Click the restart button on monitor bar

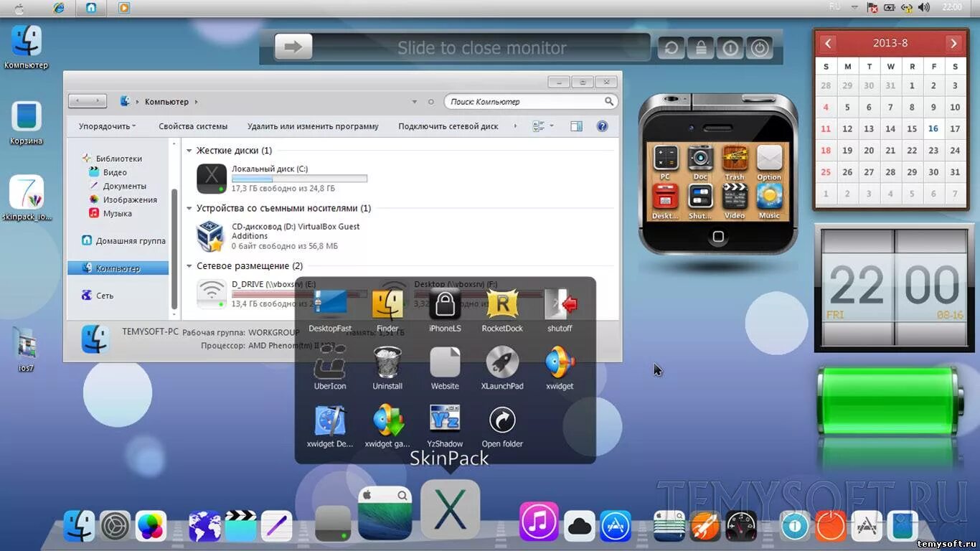point(671,48)
